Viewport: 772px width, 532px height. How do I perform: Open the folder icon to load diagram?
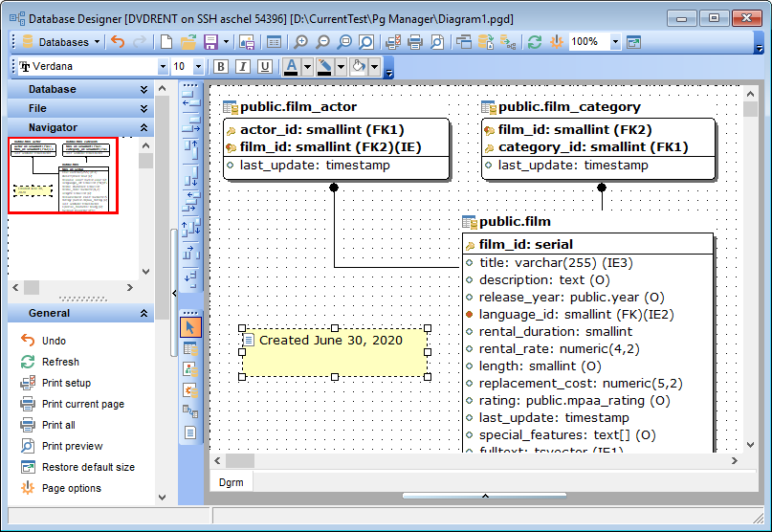click(x=188, y=42)
